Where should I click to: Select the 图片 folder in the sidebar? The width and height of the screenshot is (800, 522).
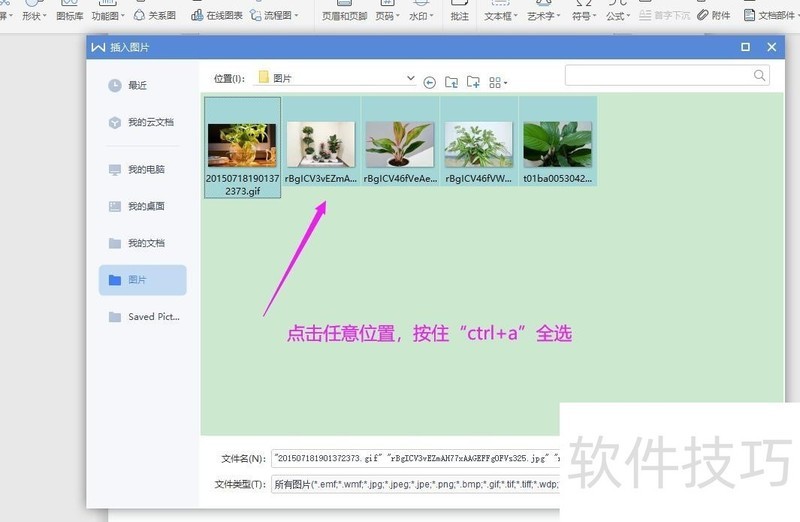point(142,280)
